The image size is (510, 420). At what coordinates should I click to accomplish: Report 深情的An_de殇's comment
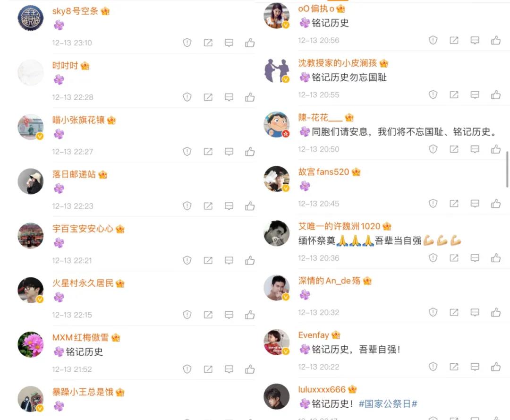433,312
